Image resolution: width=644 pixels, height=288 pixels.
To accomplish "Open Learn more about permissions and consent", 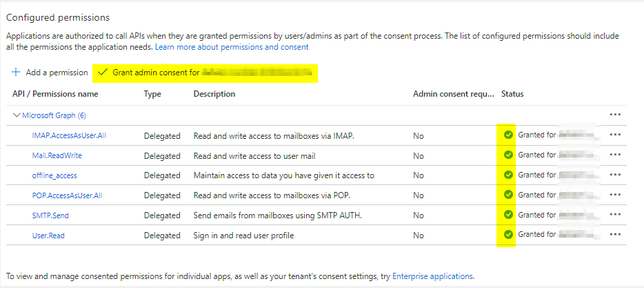I will pos(232,47).
